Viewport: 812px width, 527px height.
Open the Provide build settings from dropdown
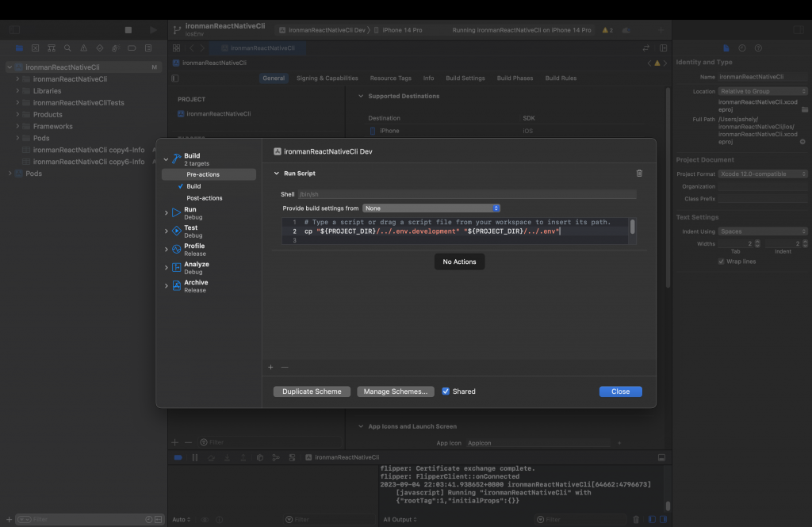tap(431, 208)
